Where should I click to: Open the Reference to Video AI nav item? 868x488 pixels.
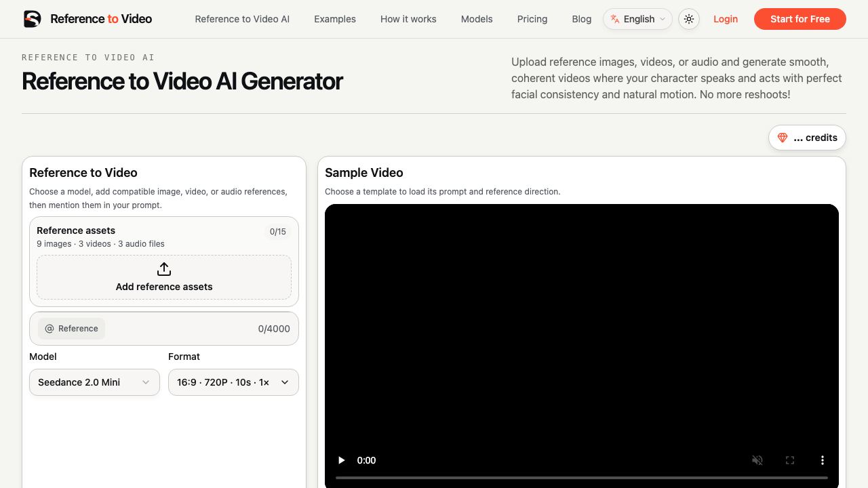pyautogui.click(x=242, y=19)
